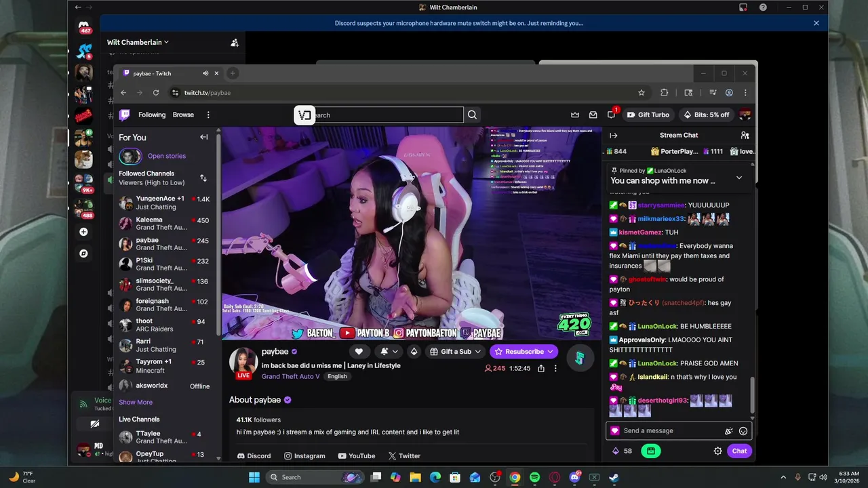The image size is (868, 488).
Task: Click the English language tag
Action: pos(337,376)
